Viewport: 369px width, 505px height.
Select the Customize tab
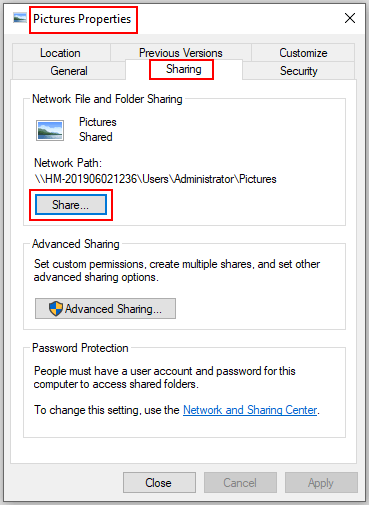[x=303, y=53]
